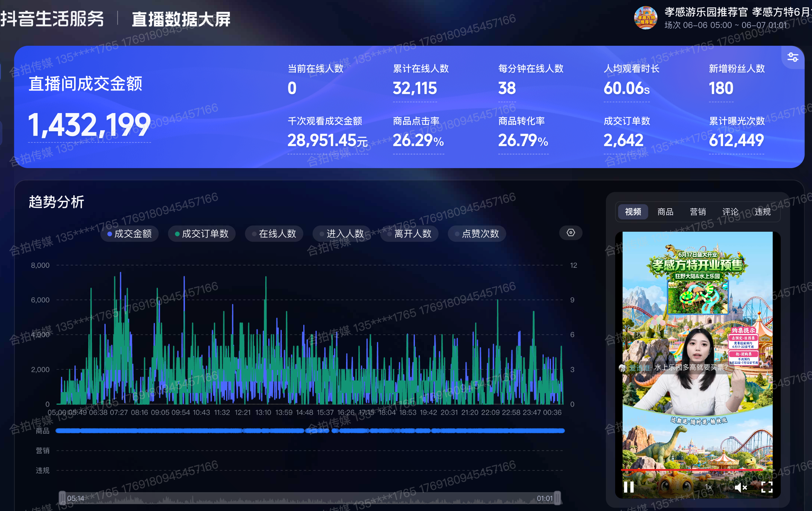Click the 1,432,199 transaction amount value

pos(89,125)
